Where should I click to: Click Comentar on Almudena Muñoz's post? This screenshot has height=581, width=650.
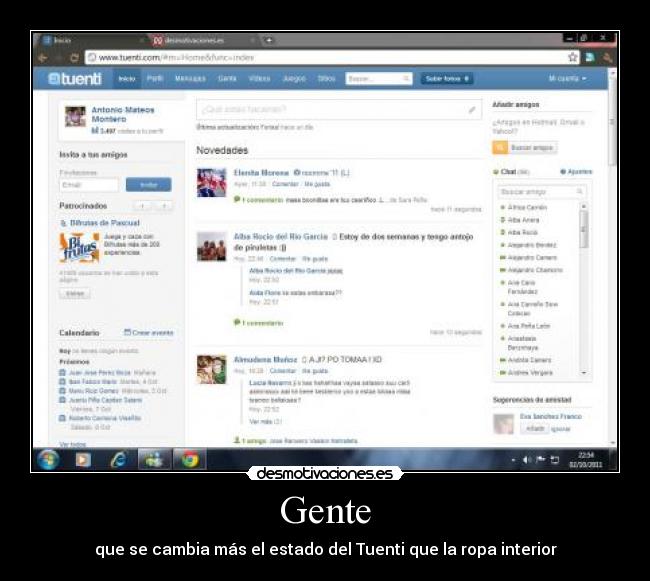pyautogui.click(x=283, y=370)
